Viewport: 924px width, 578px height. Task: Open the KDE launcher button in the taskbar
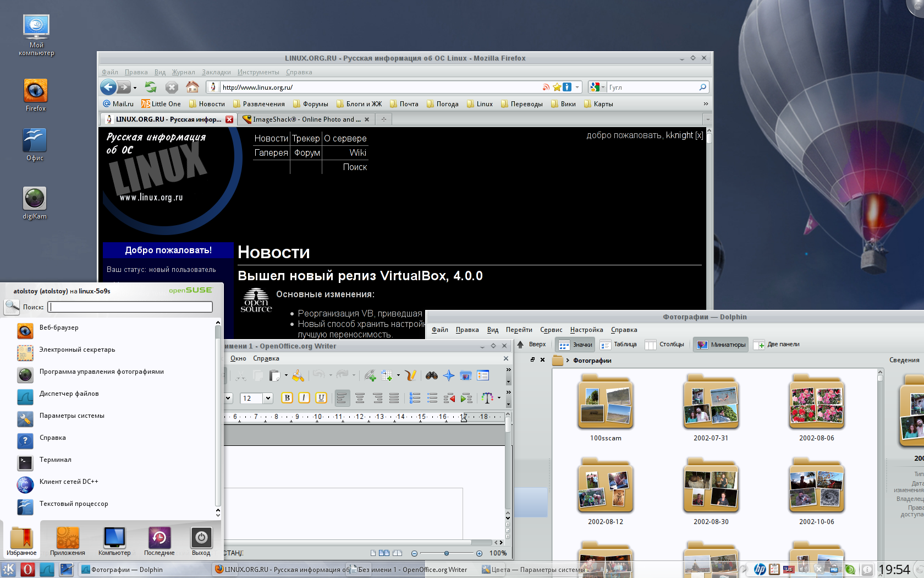[x=9, y=569]
